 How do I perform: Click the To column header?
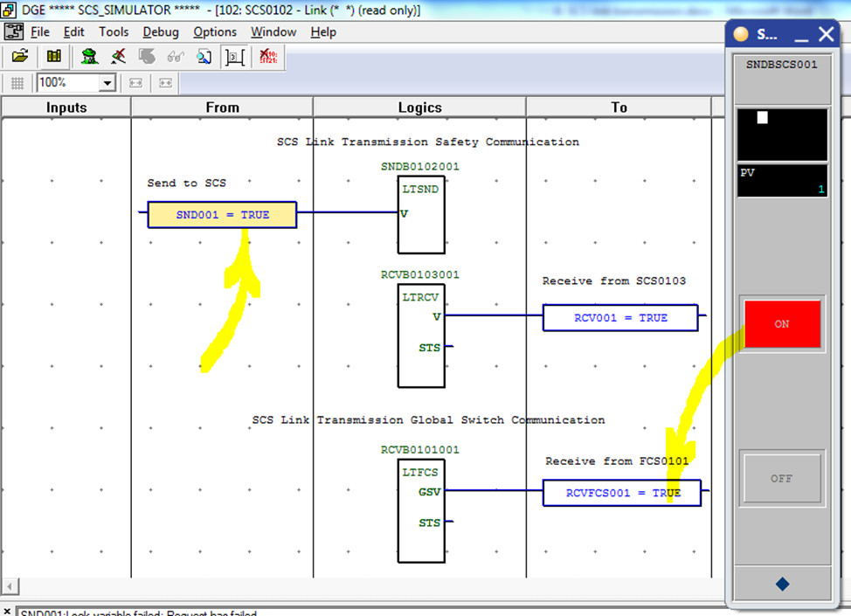tap(619, 107)
